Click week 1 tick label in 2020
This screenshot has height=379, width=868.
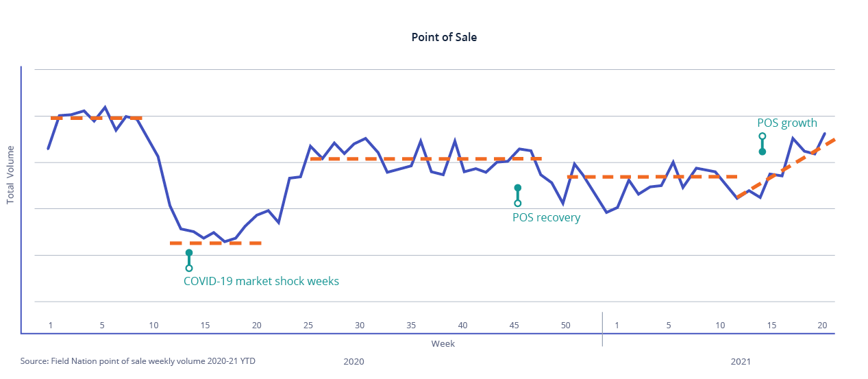pos(50,325)
